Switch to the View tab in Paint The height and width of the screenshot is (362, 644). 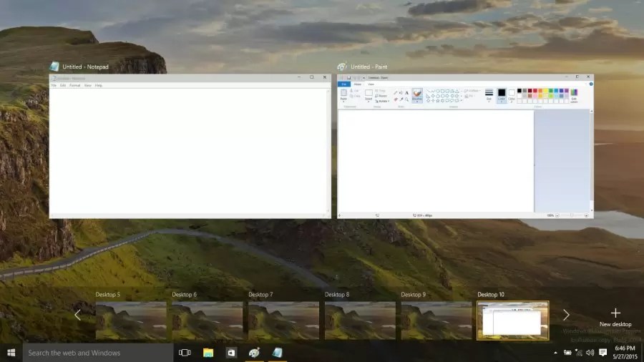tap(371, 84)
